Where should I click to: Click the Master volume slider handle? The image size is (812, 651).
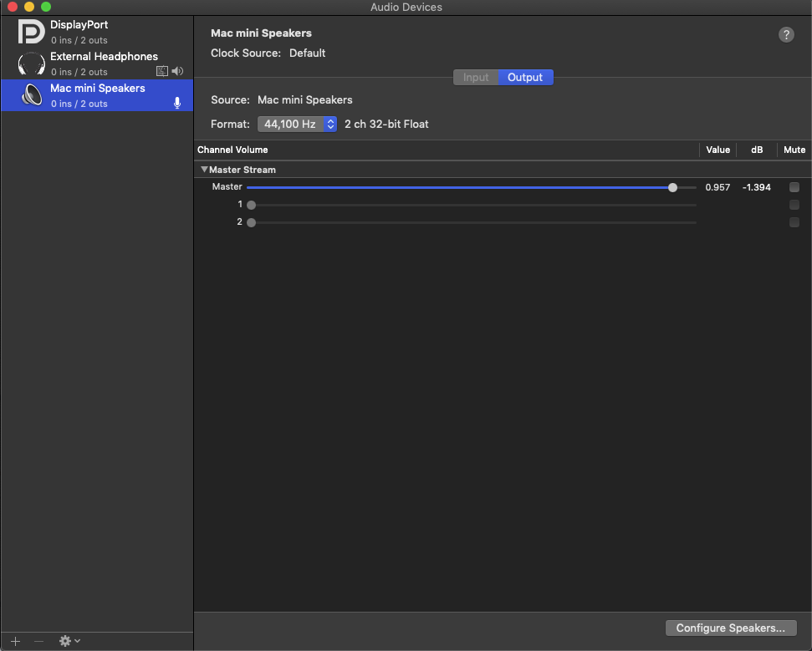(x=673, y=187)
